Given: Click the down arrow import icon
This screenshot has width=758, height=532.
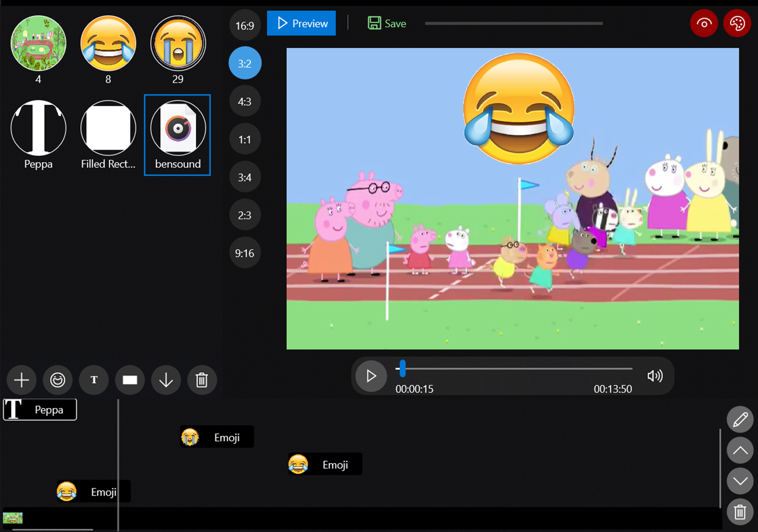Looking at the screenshot, I should 166,380.
